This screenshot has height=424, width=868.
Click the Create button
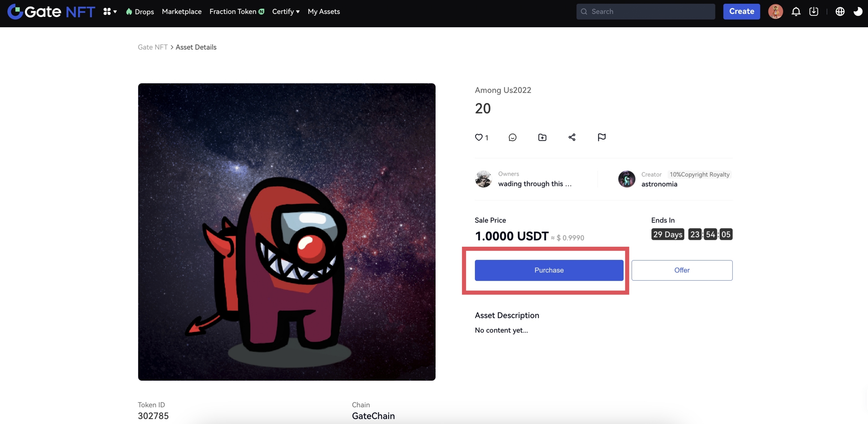point(741,11)
